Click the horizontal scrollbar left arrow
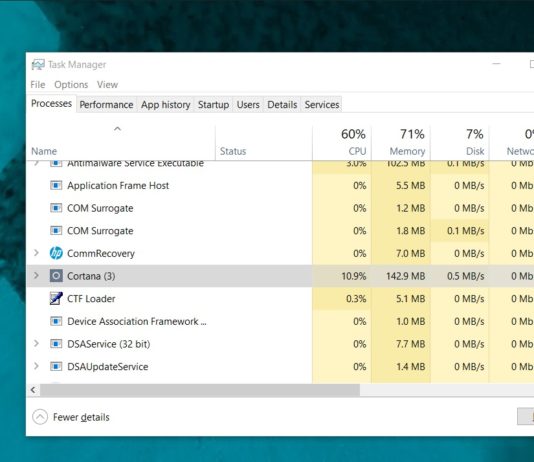534x462 pixels. point(33,390)
